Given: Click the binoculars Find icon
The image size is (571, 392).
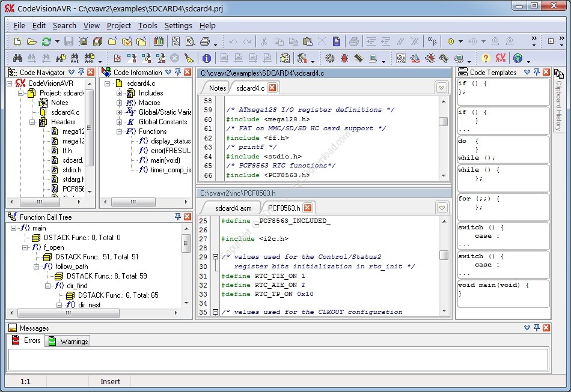Looking at the screenshot, I should coord(17,58).
